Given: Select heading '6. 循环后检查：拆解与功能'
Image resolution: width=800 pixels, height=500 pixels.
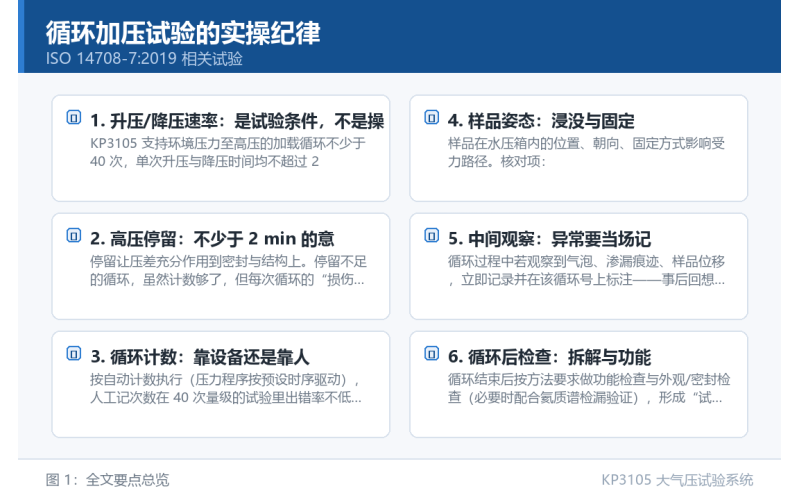Looking at the screenshot, I should (549, 357).
